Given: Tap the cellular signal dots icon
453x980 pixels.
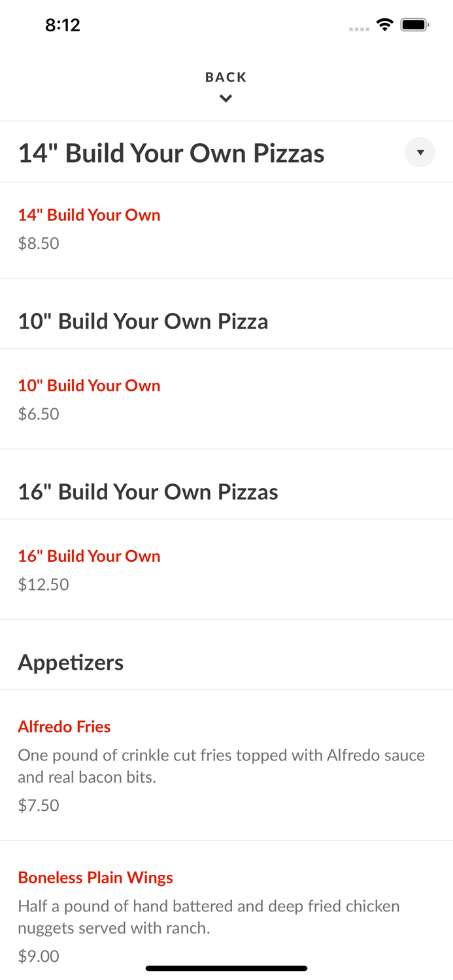Looking at the screenshot, I should (359, 29).
